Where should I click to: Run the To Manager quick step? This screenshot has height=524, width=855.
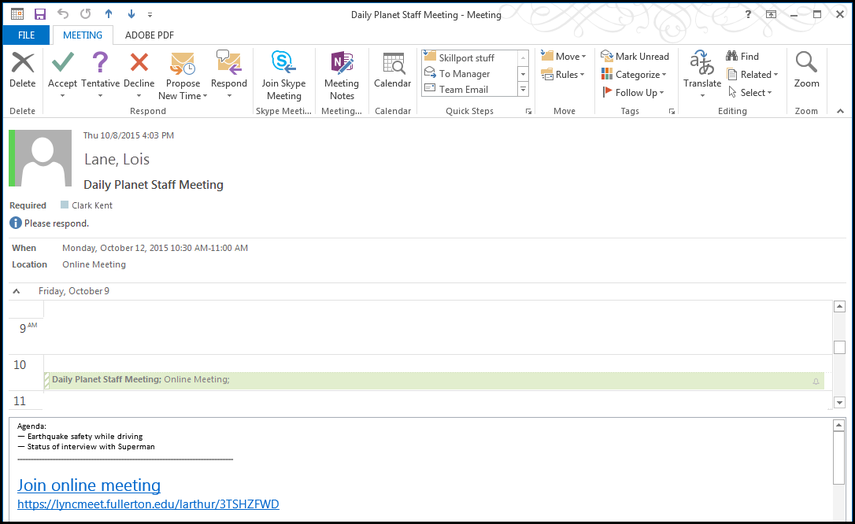click(x=469, y=74)
